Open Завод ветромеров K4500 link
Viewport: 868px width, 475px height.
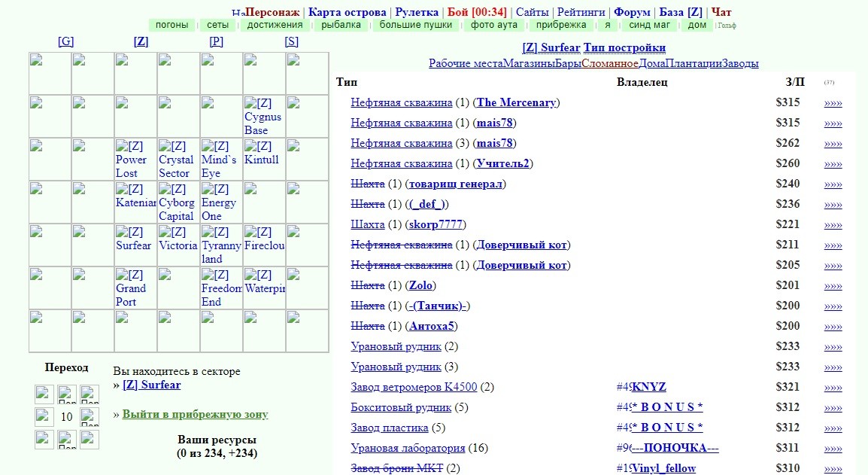414,387
